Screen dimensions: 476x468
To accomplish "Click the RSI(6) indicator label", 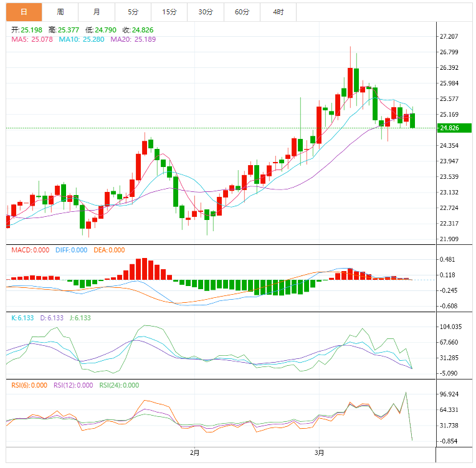I will click(x=29, y=385).
